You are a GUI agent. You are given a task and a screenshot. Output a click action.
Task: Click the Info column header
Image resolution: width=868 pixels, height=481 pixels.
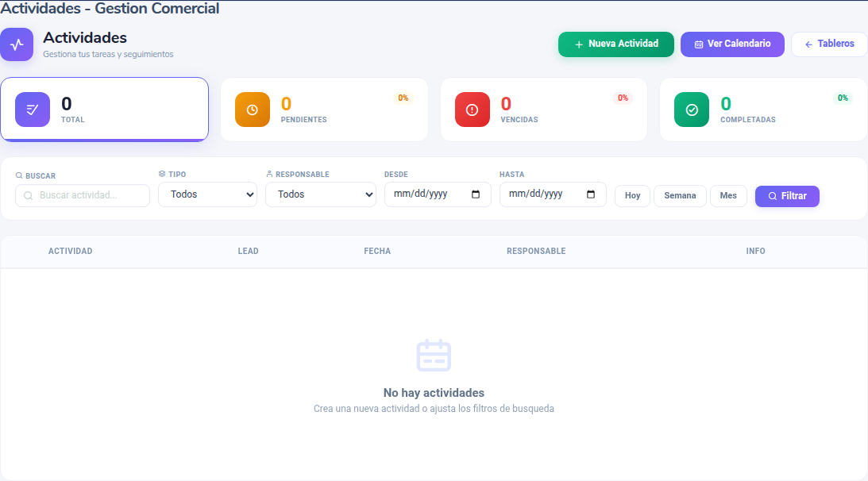click(x=755, y=252)
